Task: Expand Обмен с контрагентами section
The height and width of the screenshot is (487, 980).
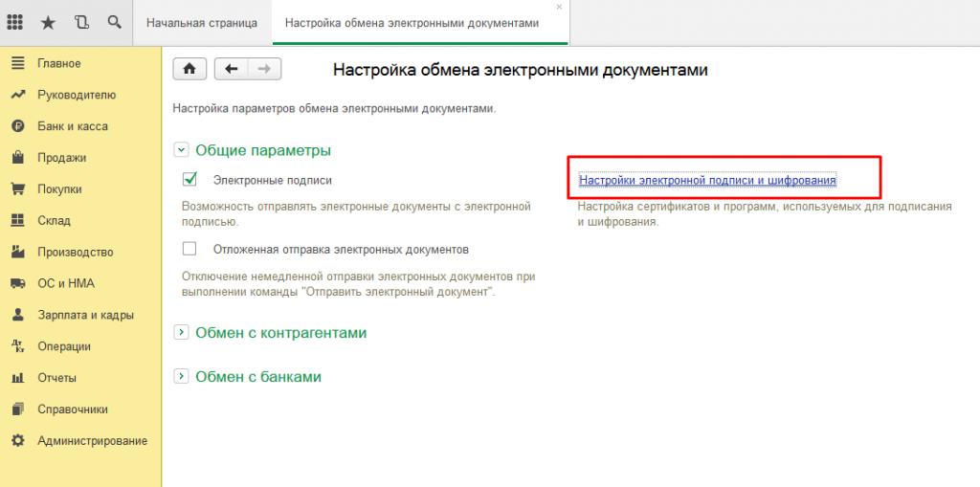Action: coord(180,332)
